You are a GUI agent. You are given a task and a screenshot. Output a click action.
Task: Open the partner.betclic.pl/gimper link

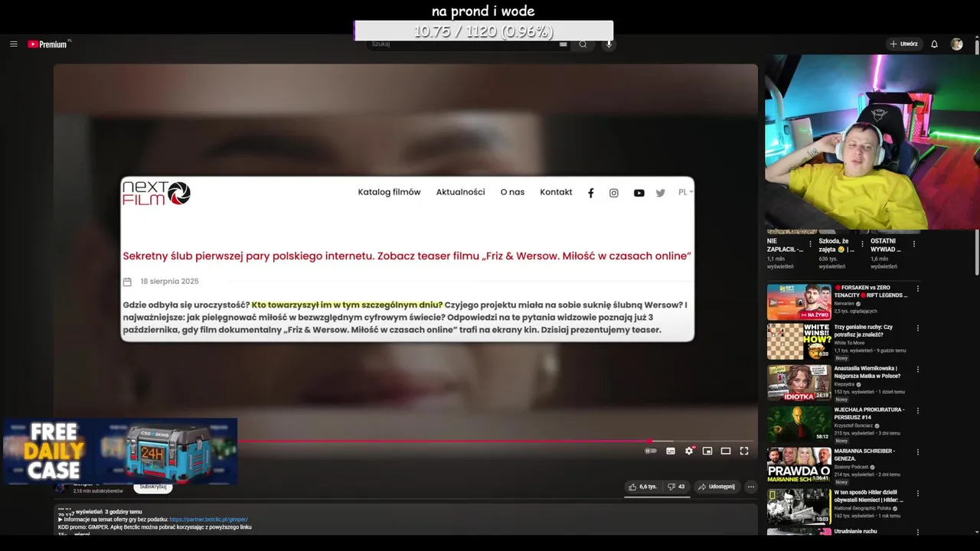(x=208, y=520)
